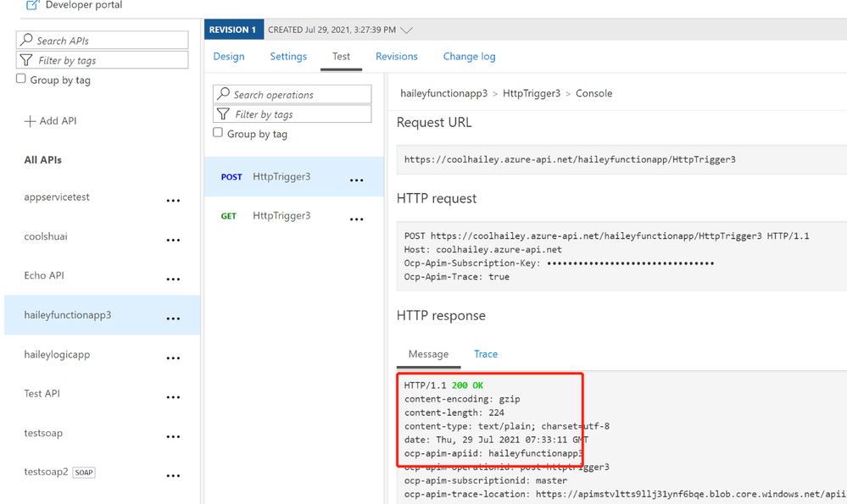Click the ocp-apim-subscriptionid: master line
The image size is (847, 504).
point(486,480)
